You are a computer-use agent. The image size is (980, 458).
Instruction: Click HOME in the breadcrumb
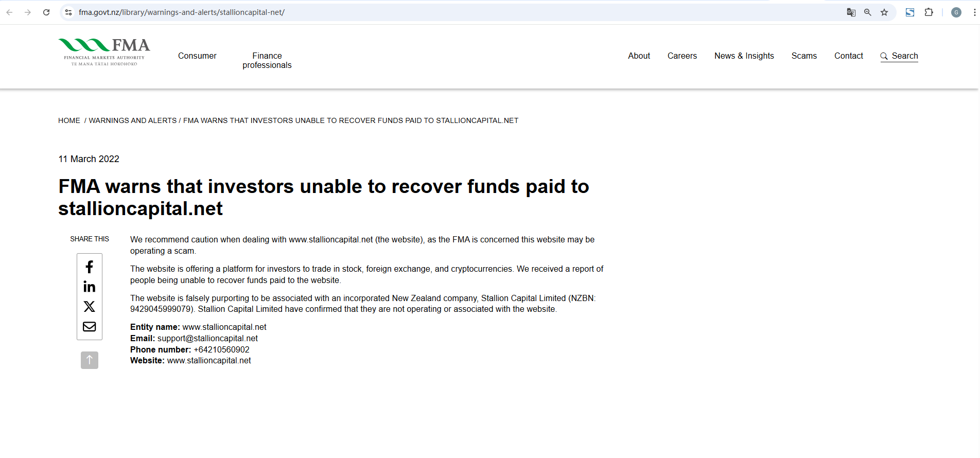click(69, 120)
